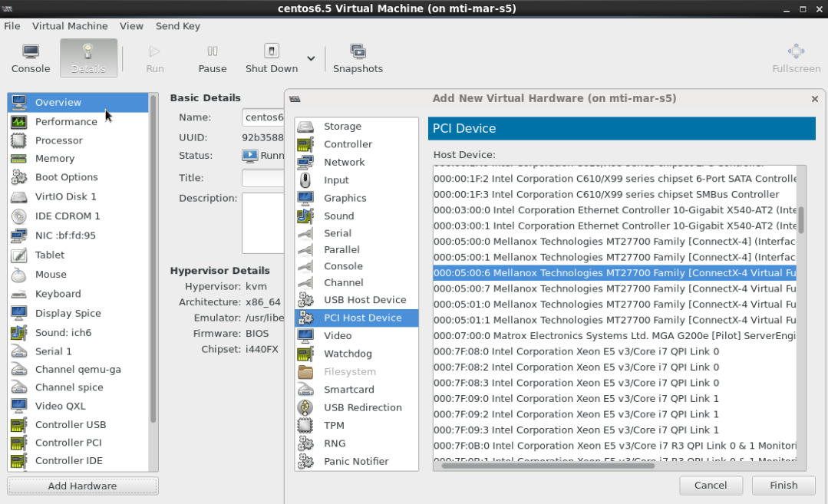Open the Memory settings in sidebar
This screenshot has height=504, width=828.
[54, 159]
